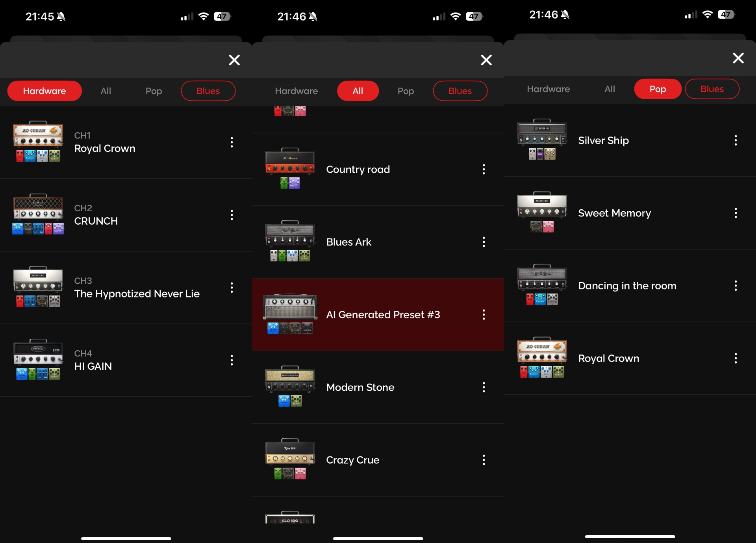
Task: Load the HI GAIN preset
Action: [126, 360]
